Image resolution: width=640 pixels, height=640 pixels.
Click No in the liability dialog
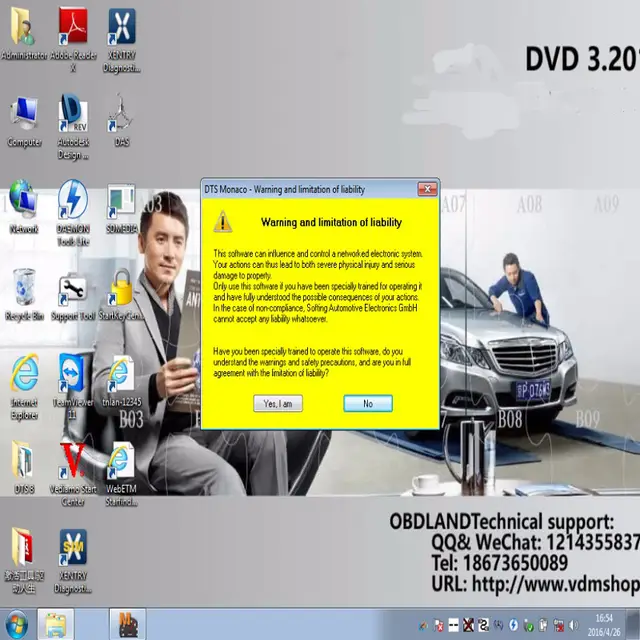coord(368,404)
